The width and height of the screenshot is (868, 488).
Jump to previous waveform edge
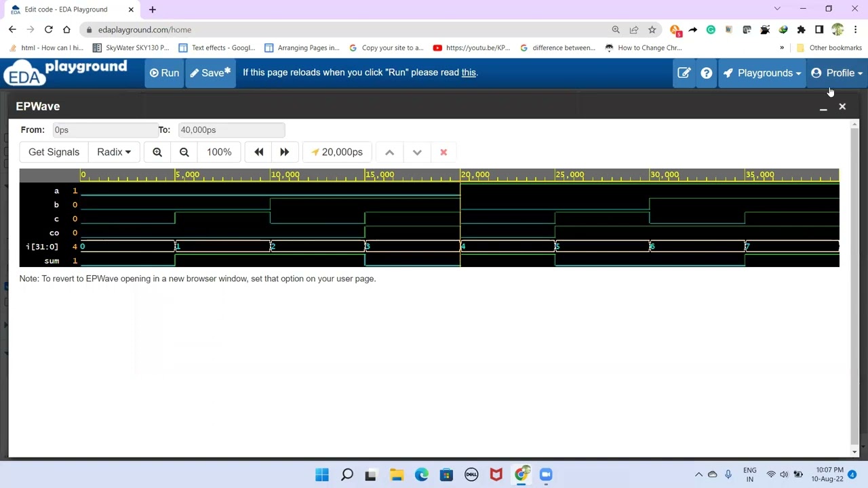tap(258, 152)
